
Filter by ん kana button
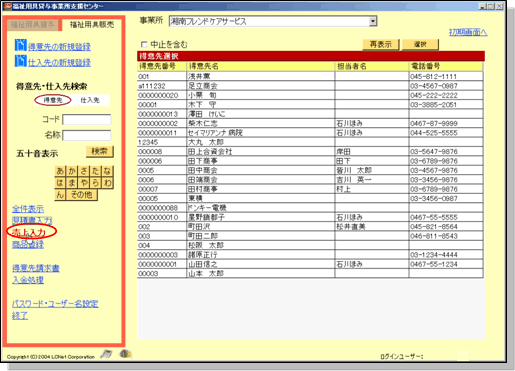(60, 195)
